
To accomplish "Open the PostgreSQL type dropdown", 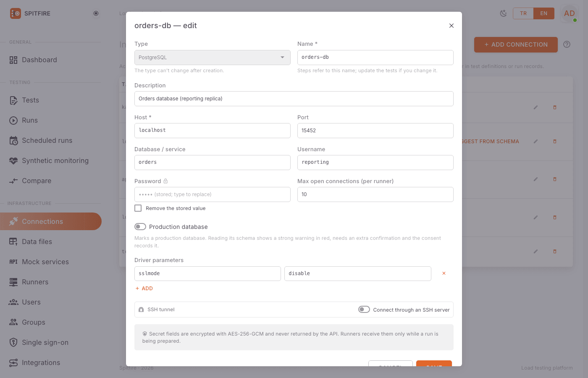I will pos(212,58).
